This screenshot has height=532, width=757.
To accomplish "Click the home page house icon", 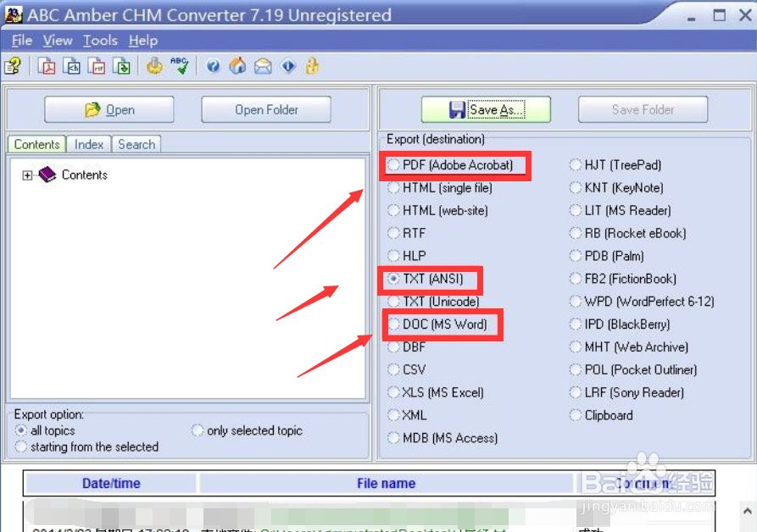I will click(237, 65).
